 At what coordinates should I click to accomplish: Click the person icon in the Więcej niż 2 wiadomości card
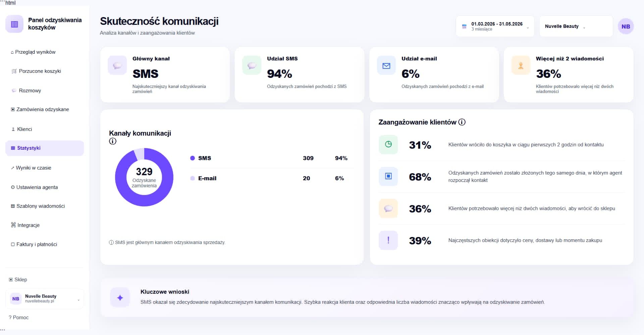click(521, 65)
